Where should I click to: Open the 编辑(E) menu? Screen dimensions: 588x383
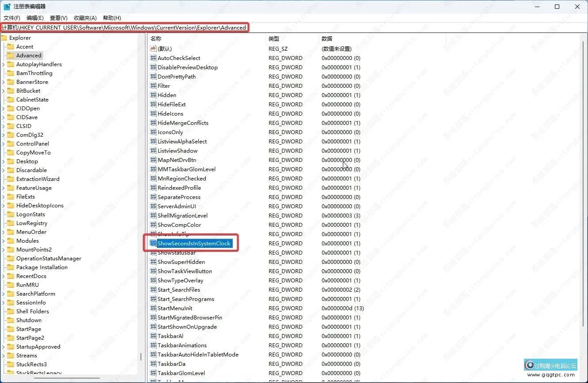(x=35, y=18)
